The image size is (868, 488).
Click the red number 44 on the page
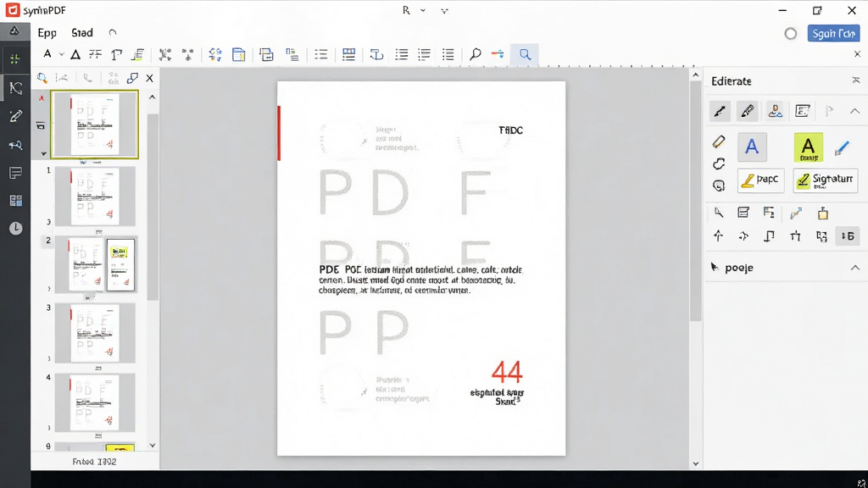click(x=507, y=372)
